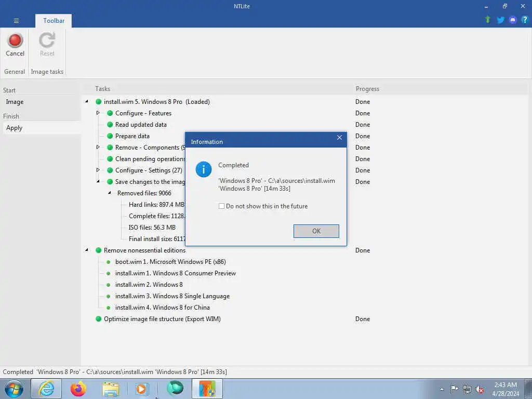This screenshot has height=399, width=532.
Task: Click the blue help question mark icon
Action: click(525, 20)
